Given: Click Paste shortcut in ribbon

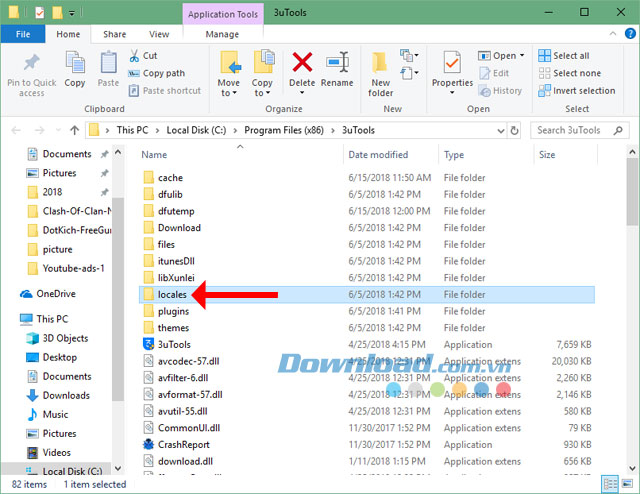Looking at the screenshot, I should click(x=165, y=91).
